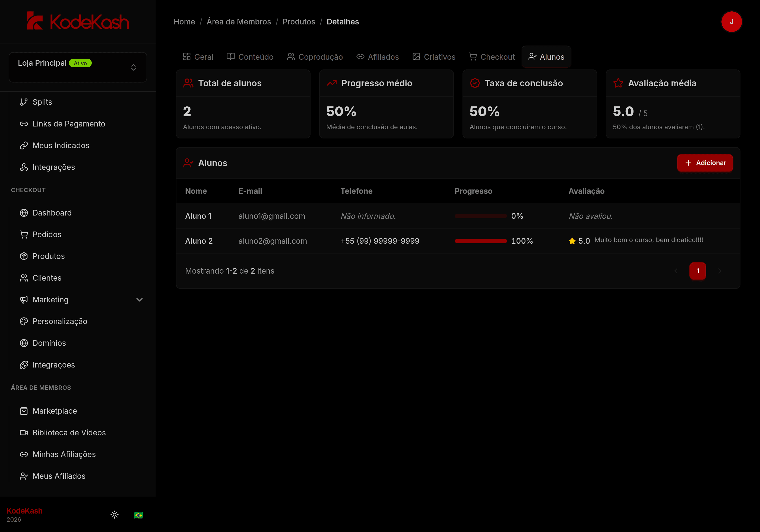Image resolution: width=760 pixels, height=532 pixels.
Task: Open the Checkout tab
Action: coord(492,57)
